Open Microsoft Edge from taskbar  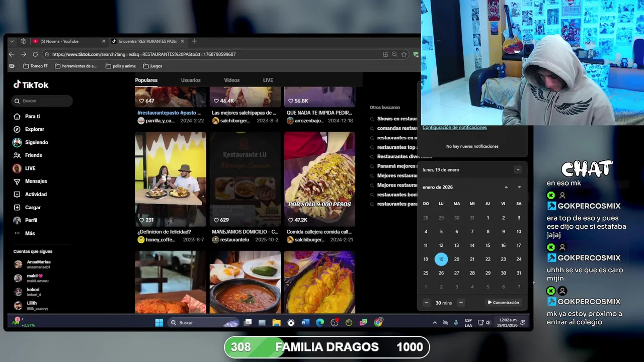point(320,322)
